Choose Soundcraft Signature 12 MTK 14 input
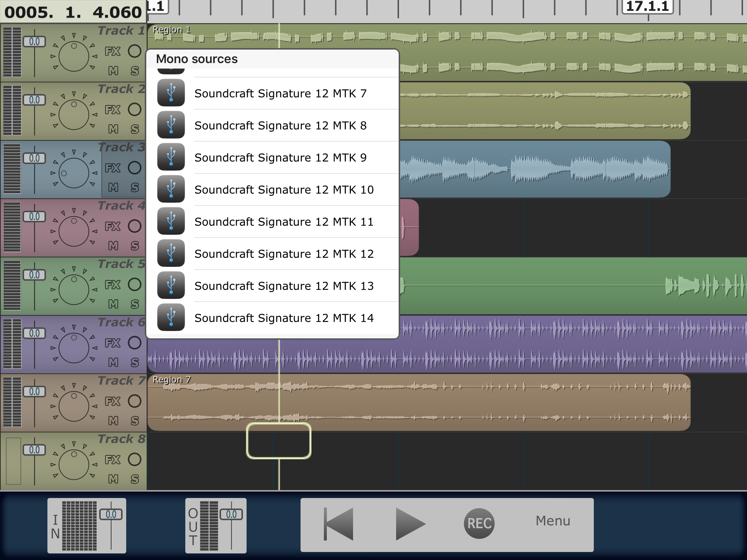747x560 pixels. (272, 318)
